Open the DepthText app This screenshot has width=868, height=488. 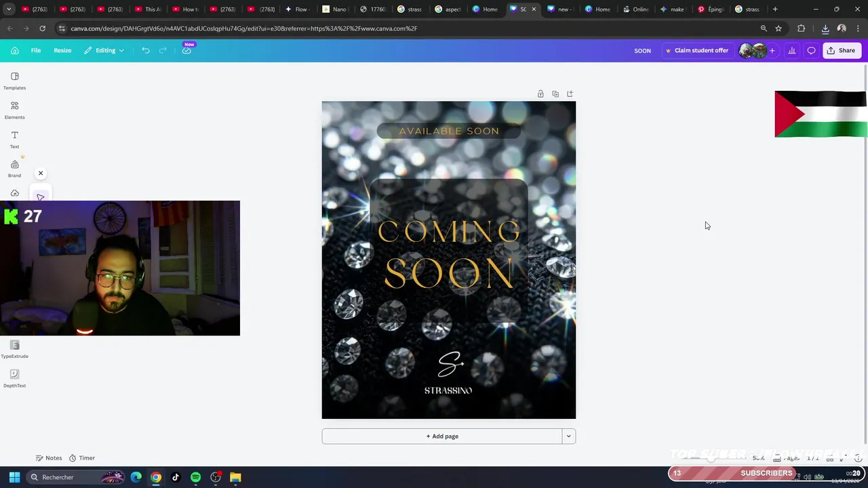[x=14, y=379]
